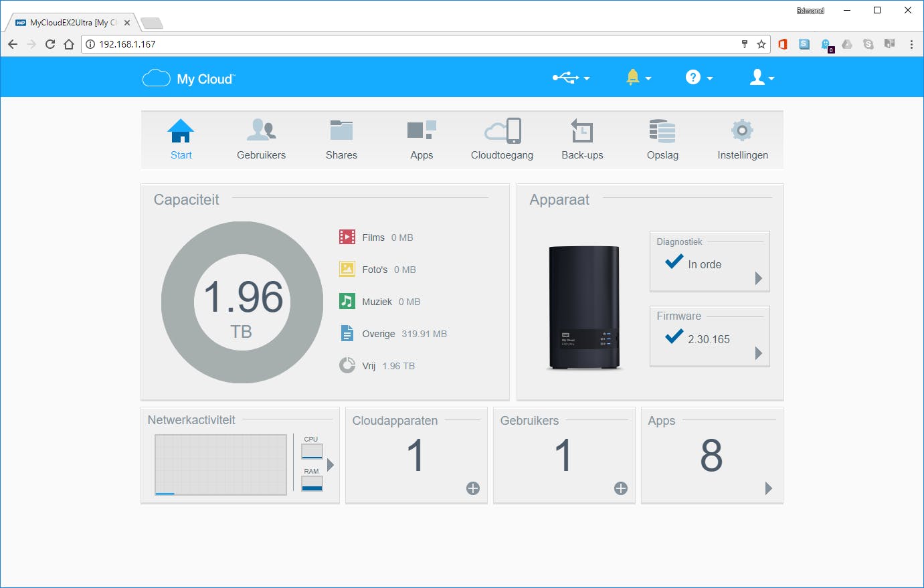The height and width of the screenshot is (588, 924).
Task: Open a new browser tab
Action: 152,23
